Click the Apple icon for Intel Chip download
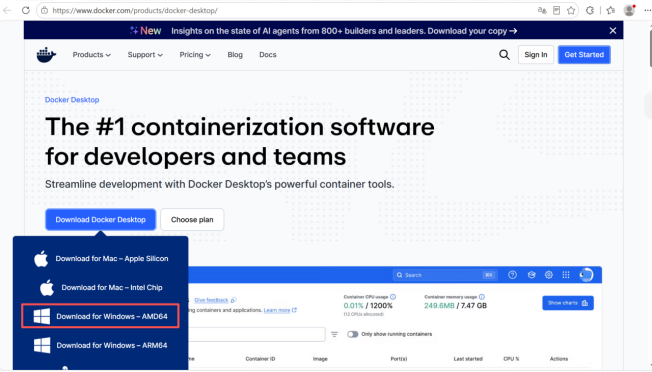This screenshot has width=652, height=372. [x=47, y=288]
